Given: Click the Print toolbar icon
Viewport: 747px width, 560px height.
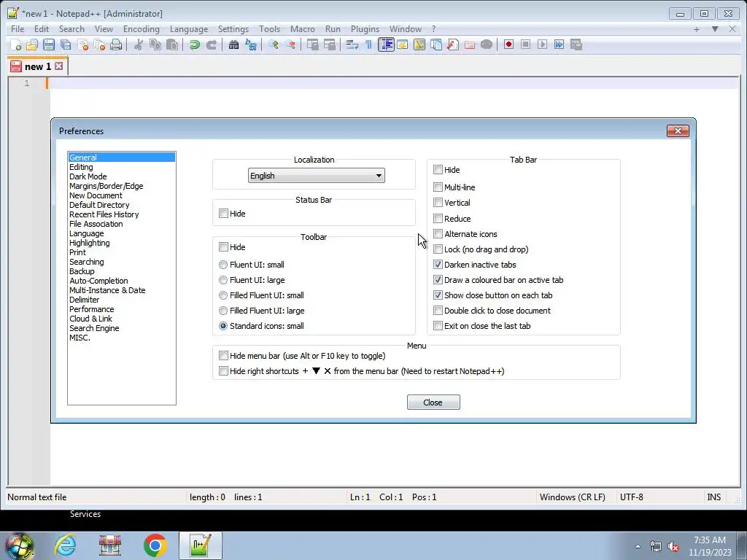Looking at the screenshot, I should tap(116, 44).
